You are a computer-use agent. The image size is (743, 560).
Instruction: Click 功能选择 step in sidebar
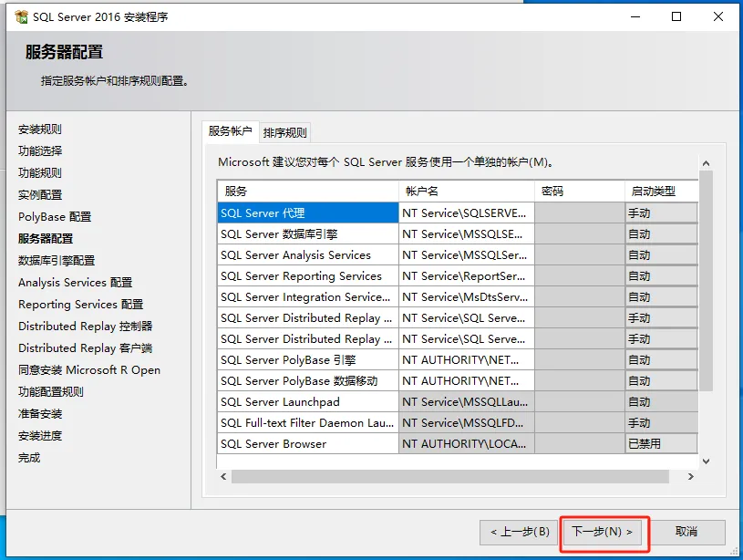tap(40, 150)
